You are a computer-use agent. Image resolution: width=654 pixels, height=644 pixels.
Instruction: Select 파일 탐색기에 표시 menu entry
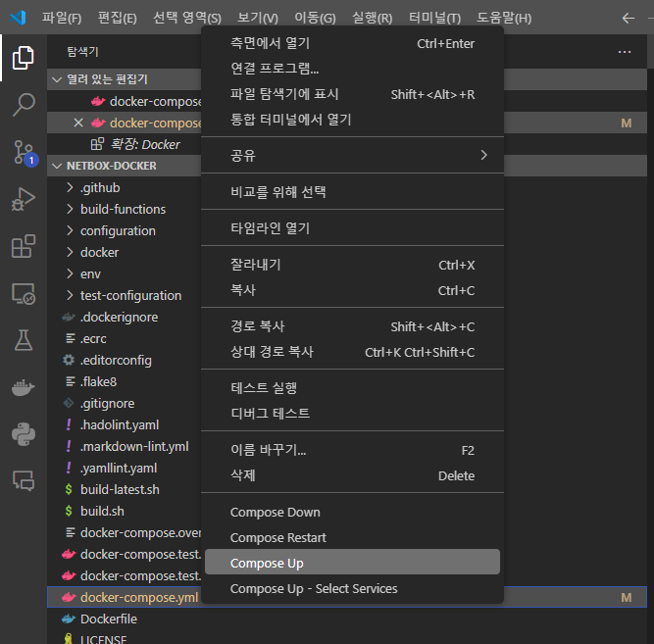pyautogui.click(x=352, y=94)
